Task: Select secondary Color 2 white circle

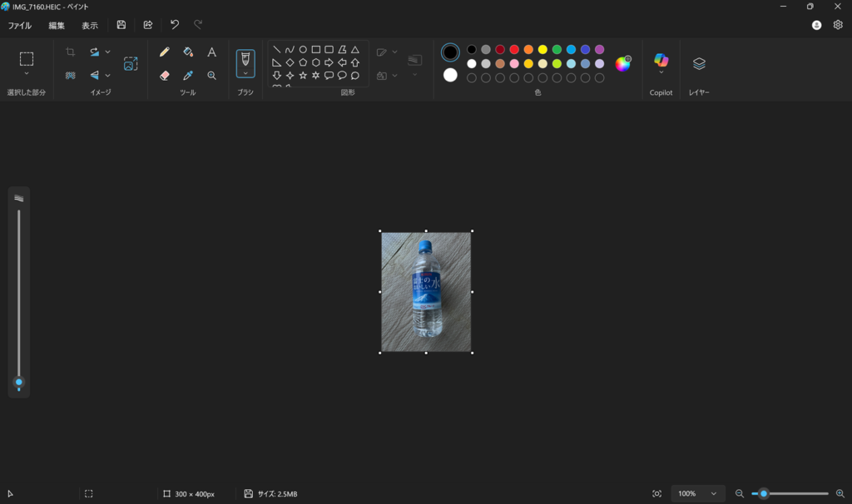Action: [450, 75]
